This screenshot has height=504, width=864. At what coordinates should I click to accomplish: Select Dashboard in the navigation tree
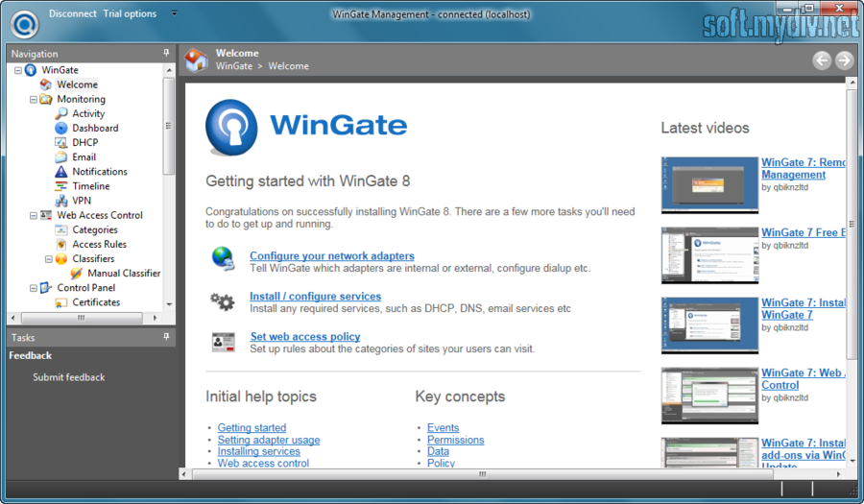(x=95, y=128)
